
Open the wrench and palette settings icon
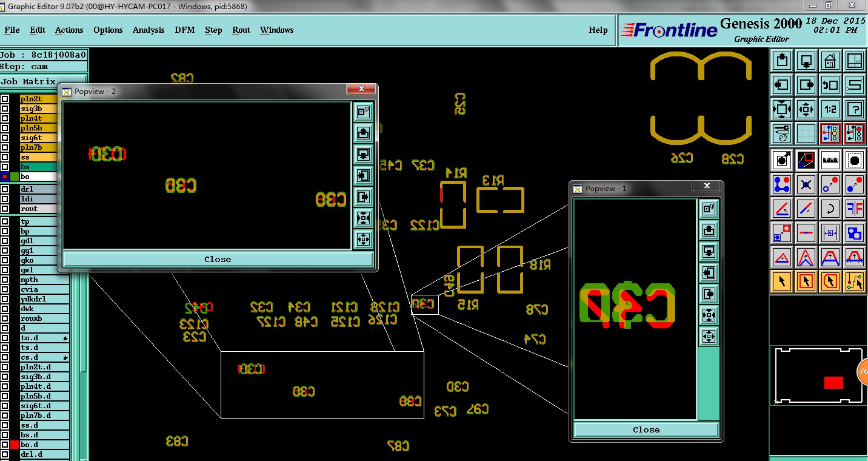coord(782,133)
